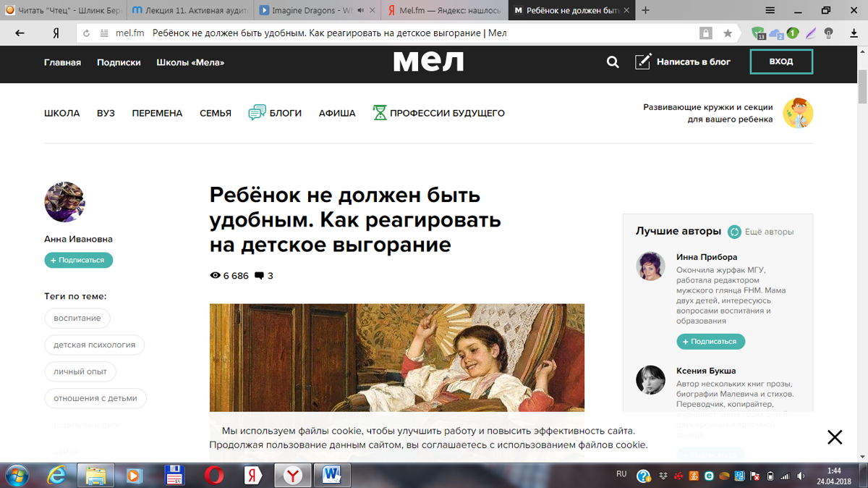The width and height of the screenshot is (868, 488).
Task: Open Opera browser from the taskbar
Action: pos(214,476)
